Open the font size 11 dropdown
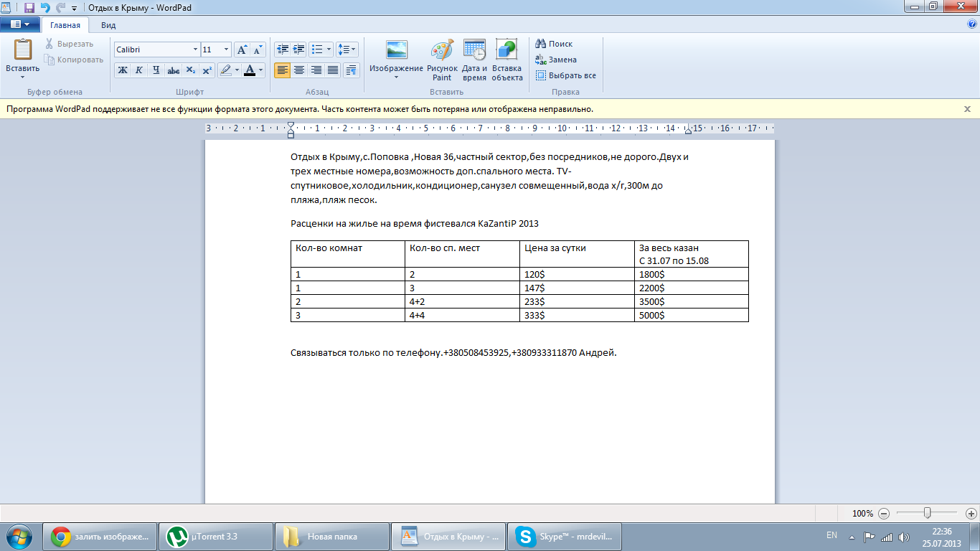The image size is (980, 551). point(227,50)
